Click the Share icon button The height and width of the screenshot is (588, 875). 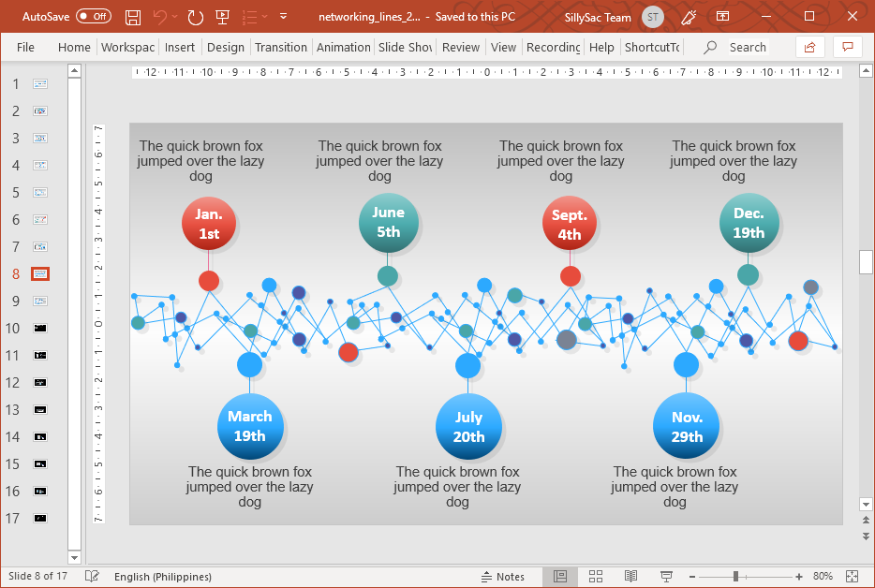coord(809,48)
